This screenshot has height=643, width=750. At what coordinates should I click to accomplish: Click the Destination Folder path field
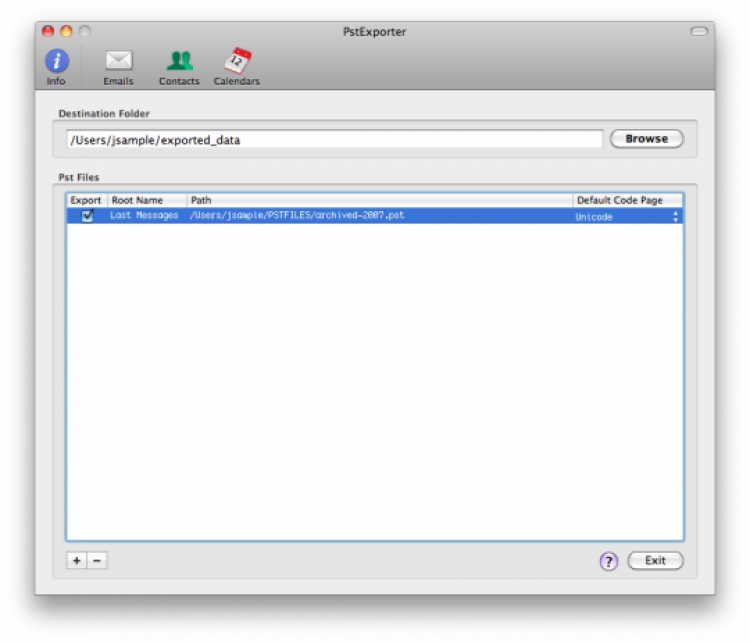[x=334, y=140]
